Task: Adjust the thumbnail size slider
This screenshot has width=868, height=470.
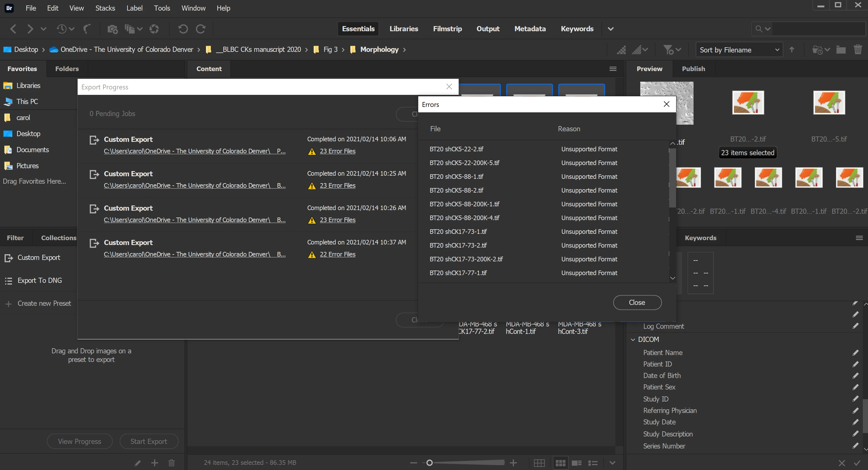Action: tap(429, 463)
